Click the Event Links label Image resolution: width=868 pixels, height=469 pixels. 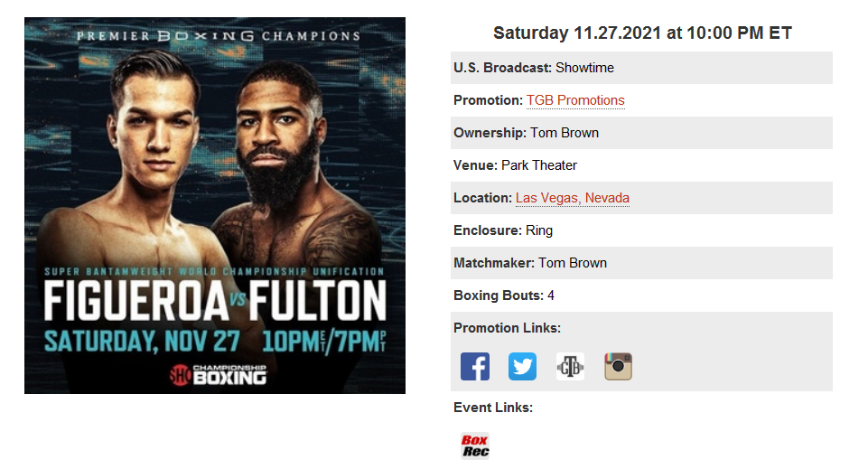pyautogui.click(x=493, y=408)
